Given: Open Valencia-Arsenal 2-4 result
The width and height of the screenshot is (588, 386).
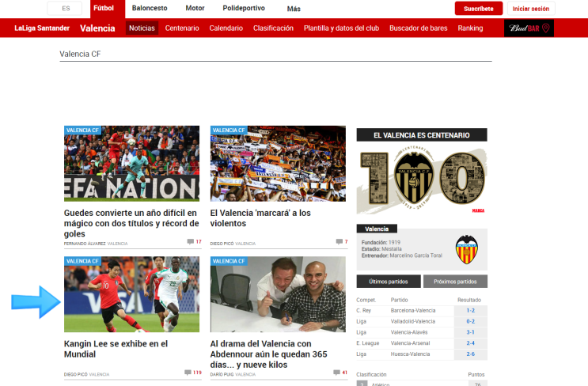Looking at the screenshot, I should pos(471,343).
